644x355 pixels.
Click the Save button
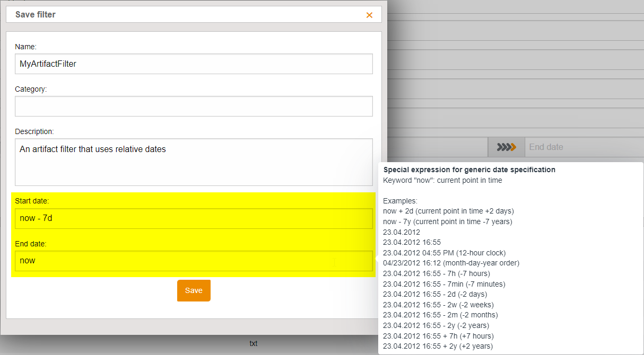(194, 290)
